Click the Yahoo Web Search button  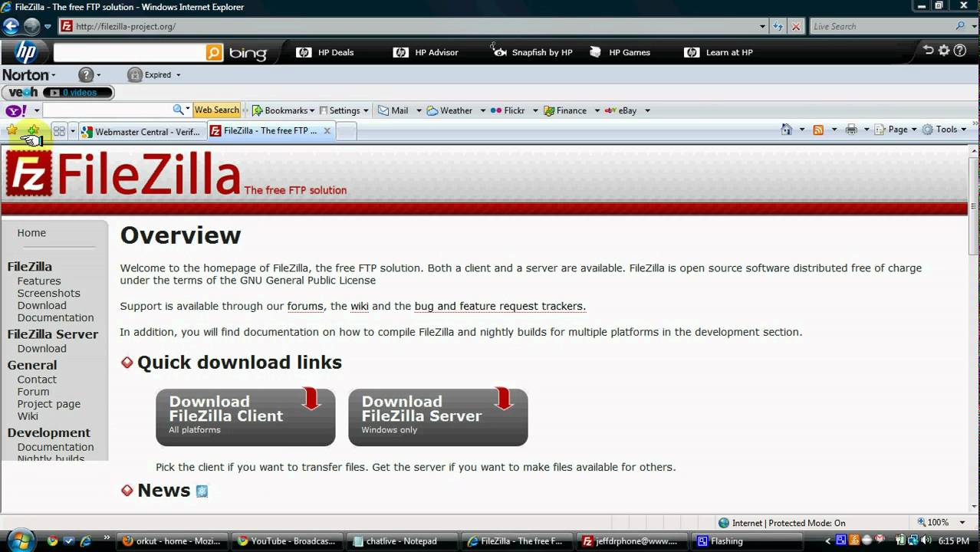click(216, 110)
